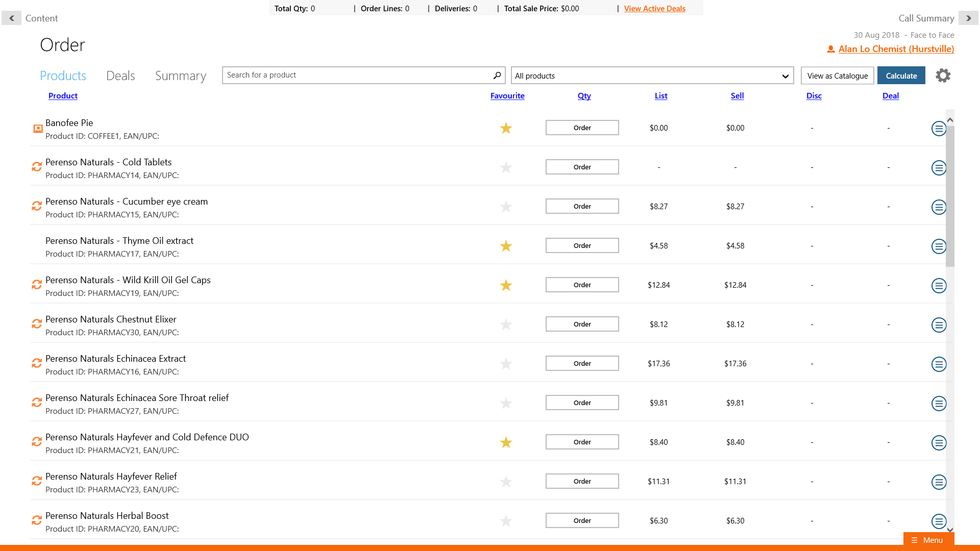
Task: Open the Menu in the bottom corner
Action: pos(928,540)
